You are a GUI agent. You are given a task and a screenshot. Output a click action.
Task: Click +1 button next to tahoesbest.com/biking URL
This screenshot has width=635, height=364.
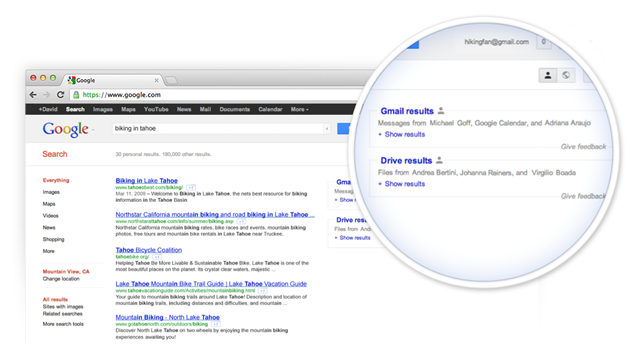point(191,187)
